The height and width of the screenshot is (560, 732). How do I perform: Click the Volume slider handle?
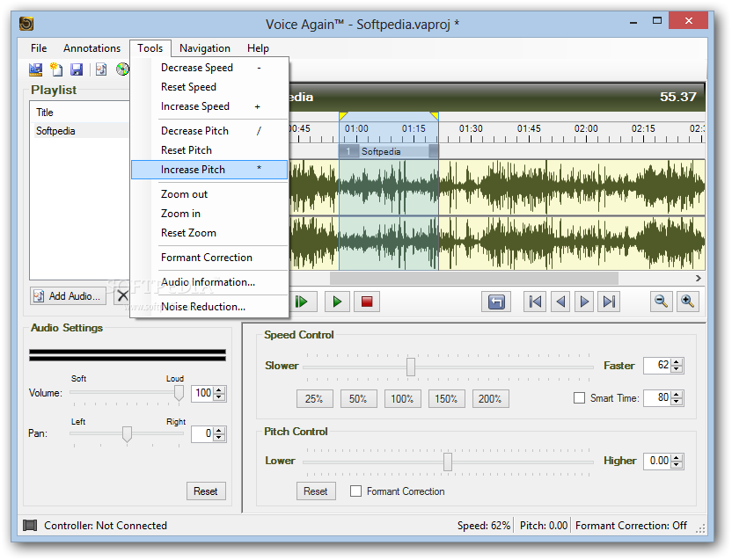pyautogui.click(x=179, y=392)
